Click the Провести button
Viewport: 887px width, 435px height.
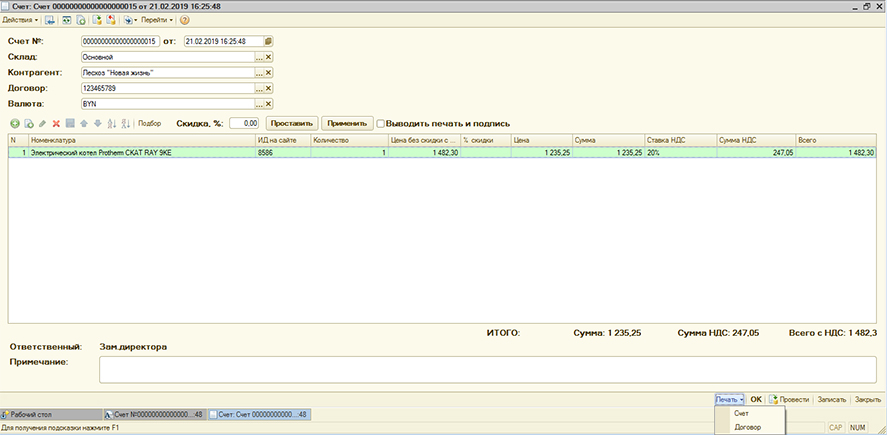[788, 399]
